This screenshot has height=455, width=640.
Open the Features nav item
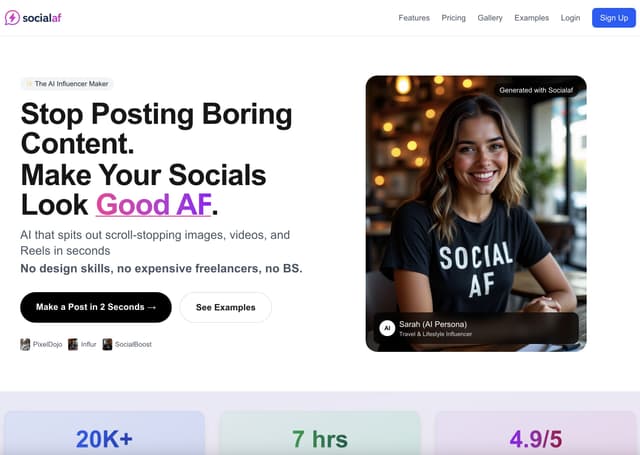pyautogui.click(x=413, y=18)
